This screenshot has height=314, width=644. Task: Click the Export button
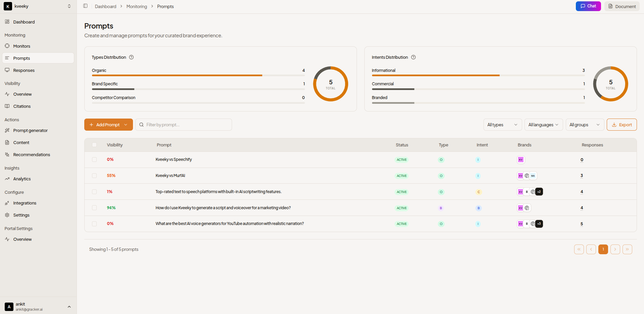pyautogui.click(x=622, y=125)
